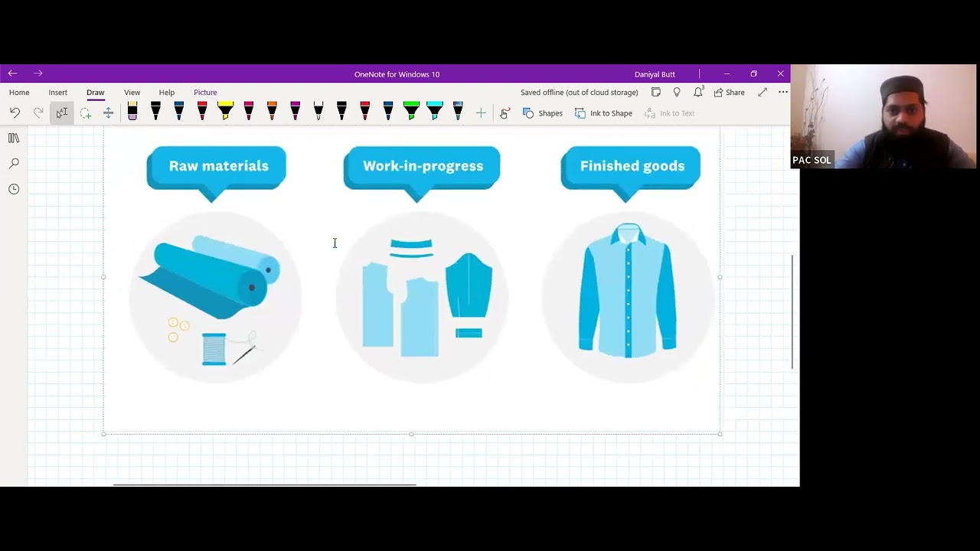Image resolution: width=980 pixels, height=551 pixels.
Task: Click the lightbulb Tell Me icon
Action: (x=677, y=92)
